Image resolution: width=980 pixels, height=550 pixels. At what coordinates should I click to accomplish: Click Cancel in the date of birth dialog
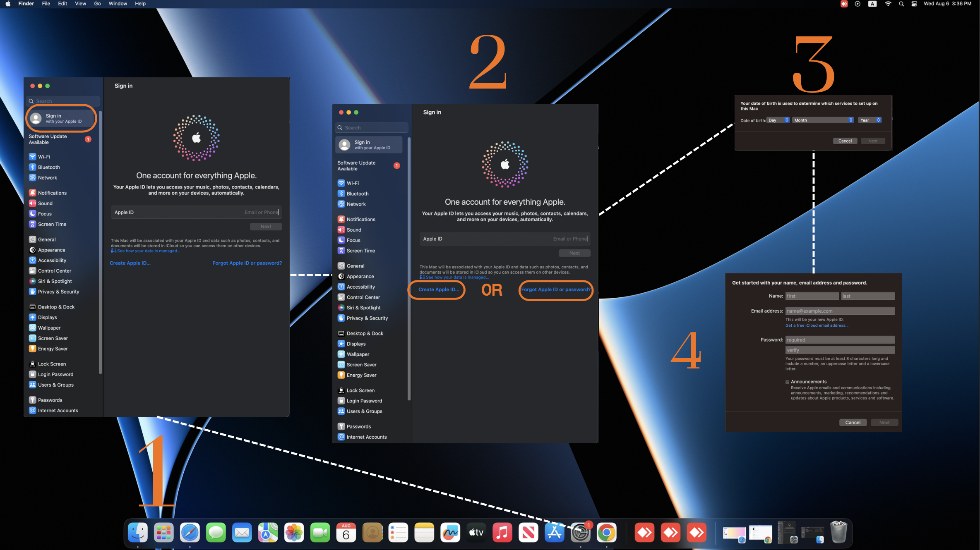coord(845,141)
